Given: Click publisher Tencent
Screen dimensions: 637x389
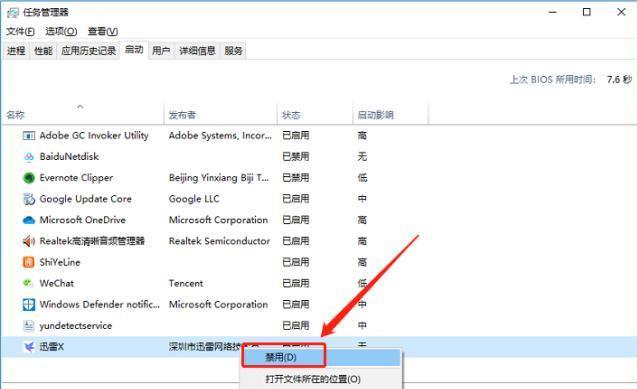Looking at the screenshot, I should (x=186, y=283).
